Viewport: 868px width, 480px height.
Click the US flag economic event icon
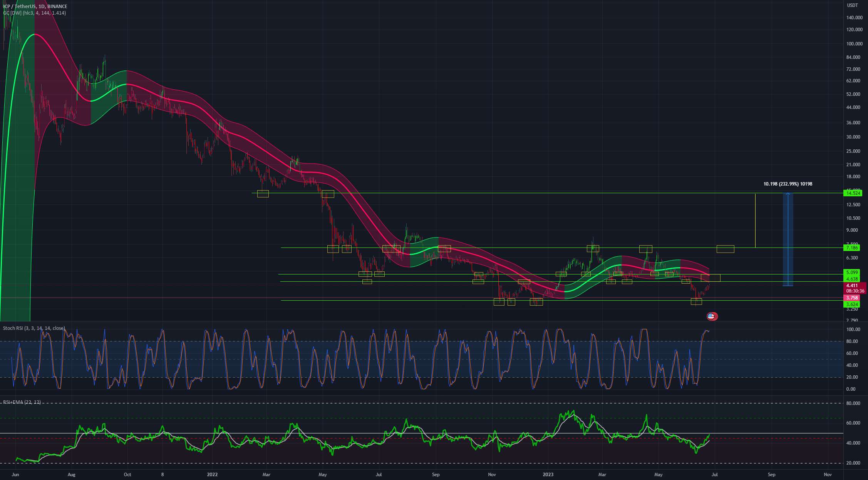(711, 316)
